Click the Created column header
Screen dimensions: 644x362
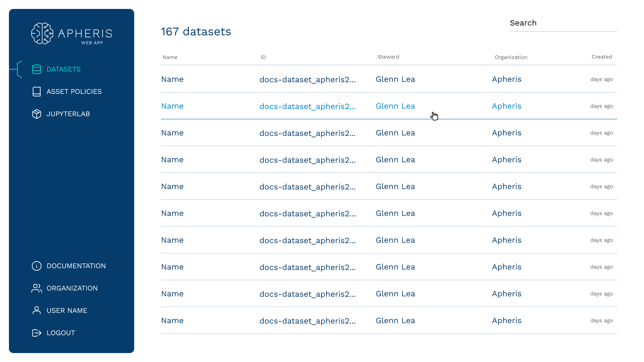pos(602,57)
